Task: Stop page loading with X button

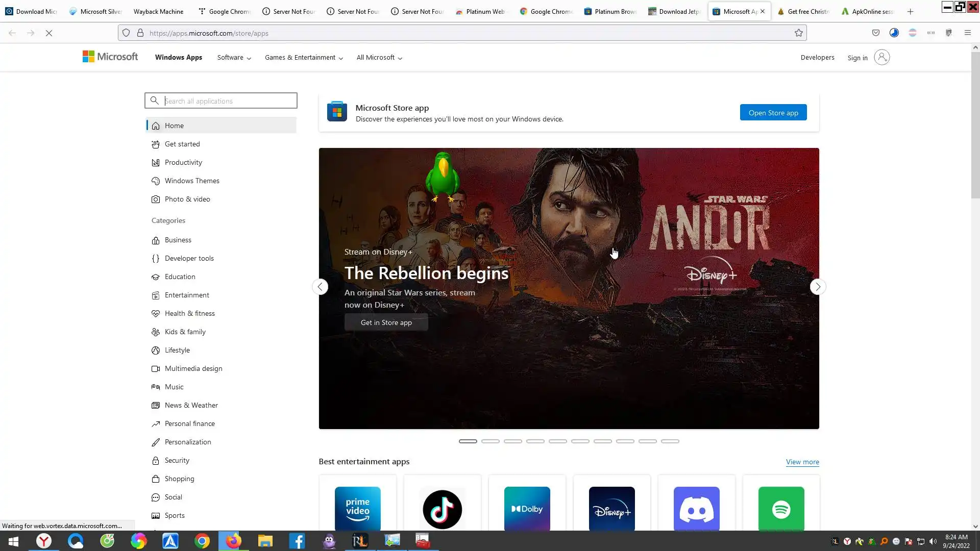Action: pos(49,33)
